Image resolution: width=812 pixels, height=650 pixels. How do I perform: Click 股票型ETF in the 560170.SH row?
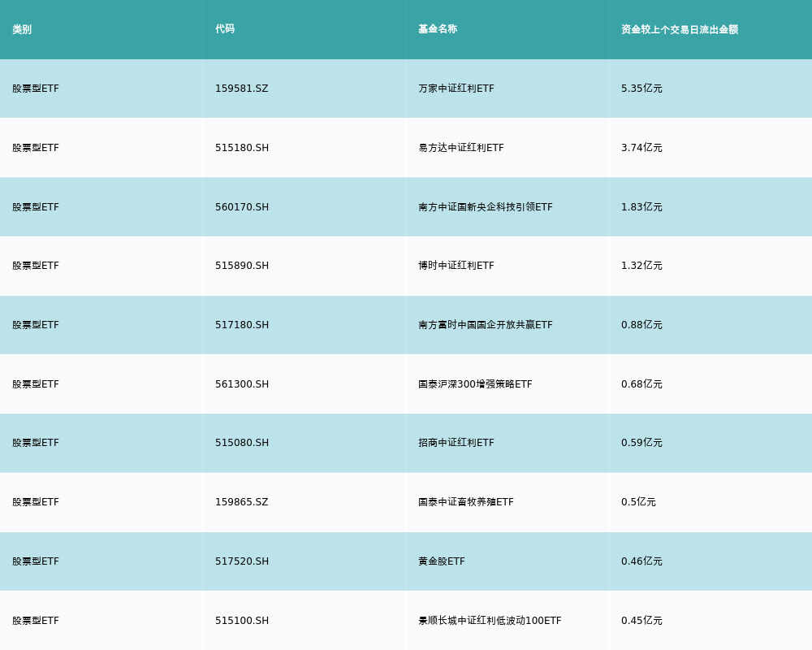pos(36,207)
